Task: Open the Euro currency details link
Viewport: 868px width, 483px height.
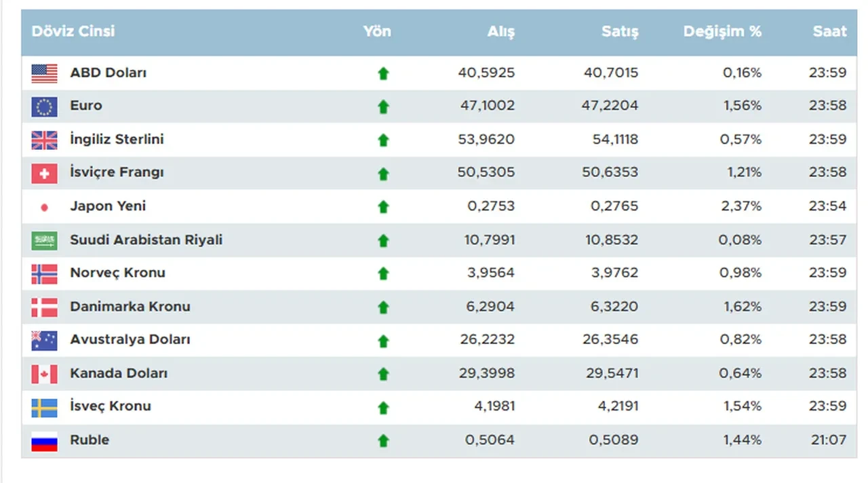Action: click(x=86, y=106)
